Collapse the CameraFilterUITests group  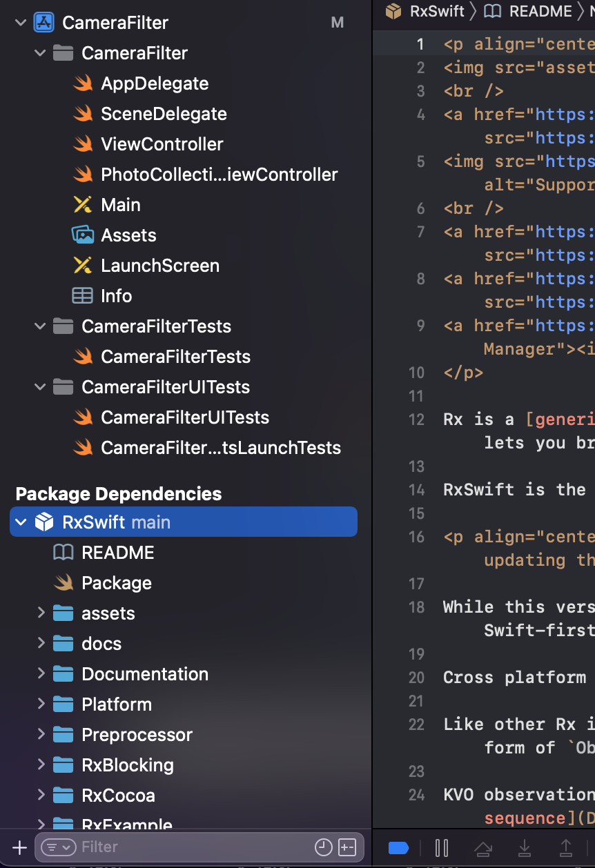coord(41,387)
